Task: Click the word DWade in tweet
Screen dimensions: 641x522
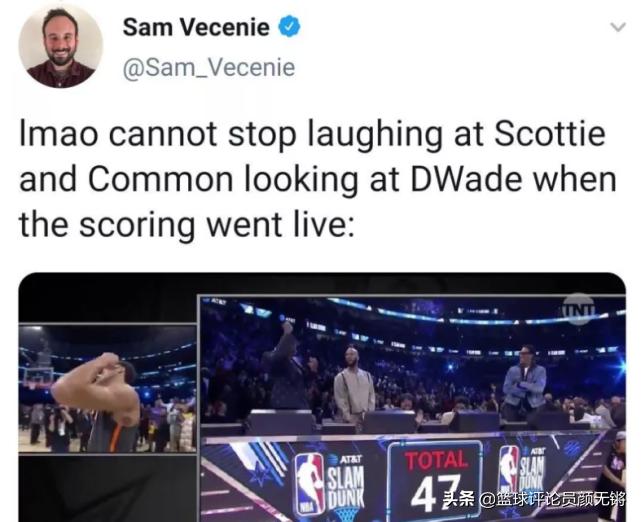Action: (x=466, y=179)
